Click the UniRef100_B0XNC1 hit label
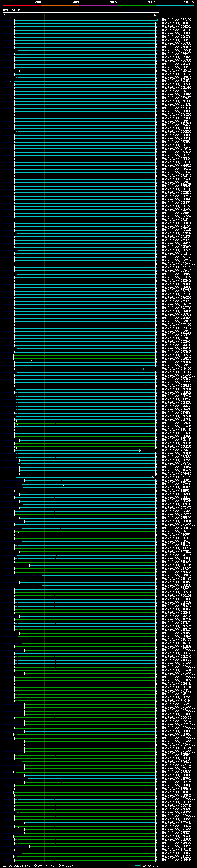This screenshot has height=868, width=197. pyautogui.click(x=176, y=81)
